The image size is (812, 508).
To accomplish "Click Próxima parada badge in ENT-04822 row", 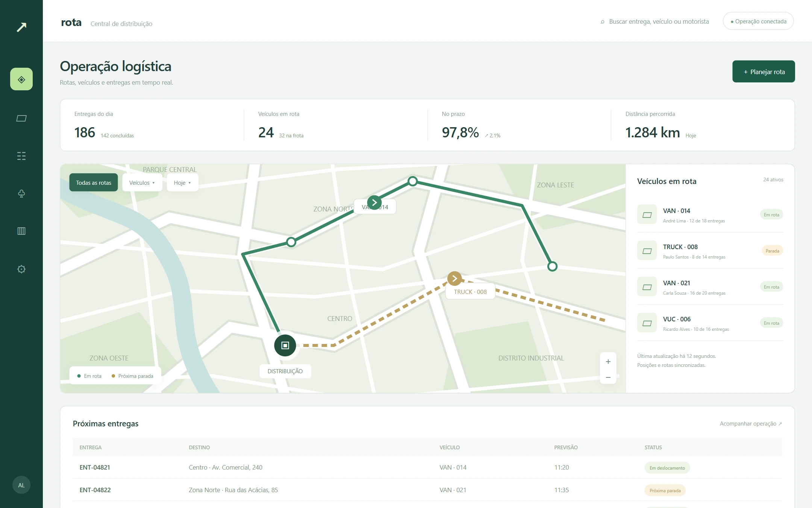I will pos(665,490).
